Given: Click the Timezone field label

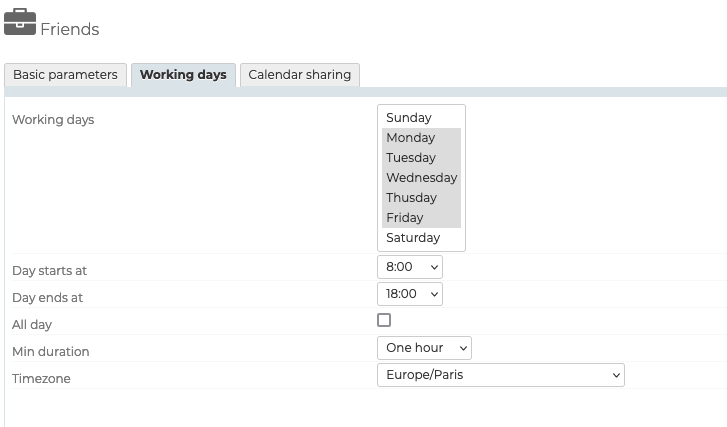Looking at the screenshot, I should [41, 379].
